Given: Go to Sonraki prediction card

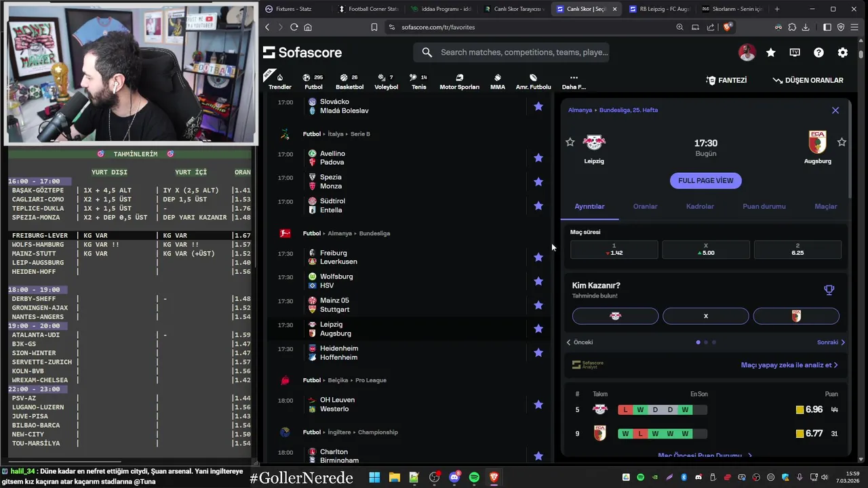Looking at the screenshot, I should [x=831, y=342].
